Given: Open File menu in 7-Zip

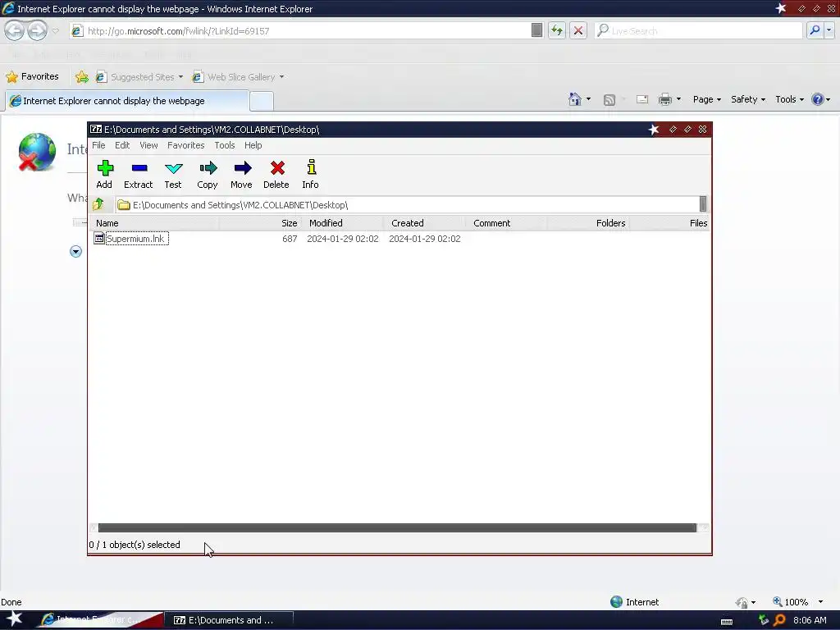Looking at the screenshot, I should coord(98,145).
